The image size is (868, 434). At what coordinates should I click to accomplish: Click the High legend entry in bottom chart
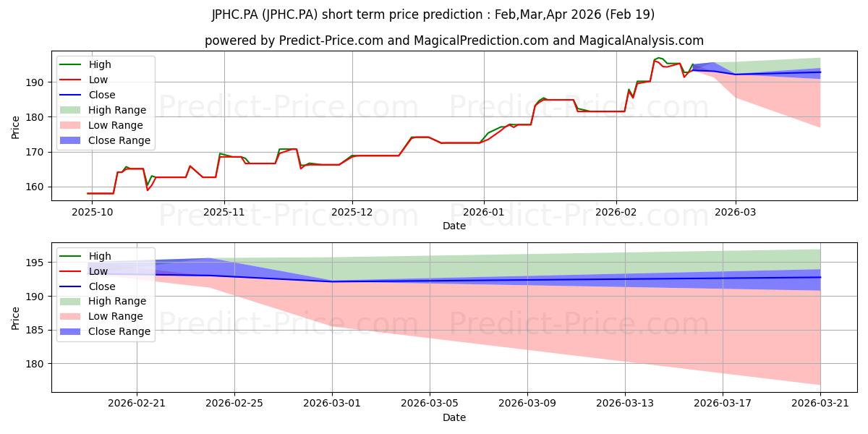pyautogui.click(x=85, y=256)
